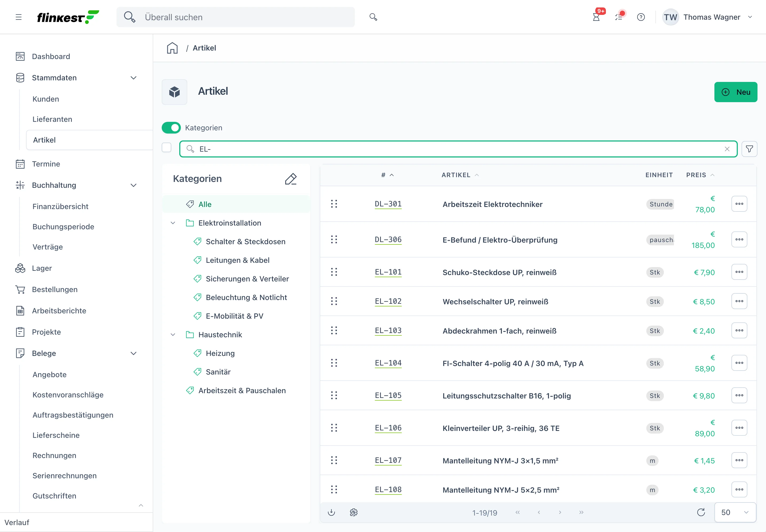Sort by the PREIS column
The image size is (766, 532).
[x=700, y=175]
